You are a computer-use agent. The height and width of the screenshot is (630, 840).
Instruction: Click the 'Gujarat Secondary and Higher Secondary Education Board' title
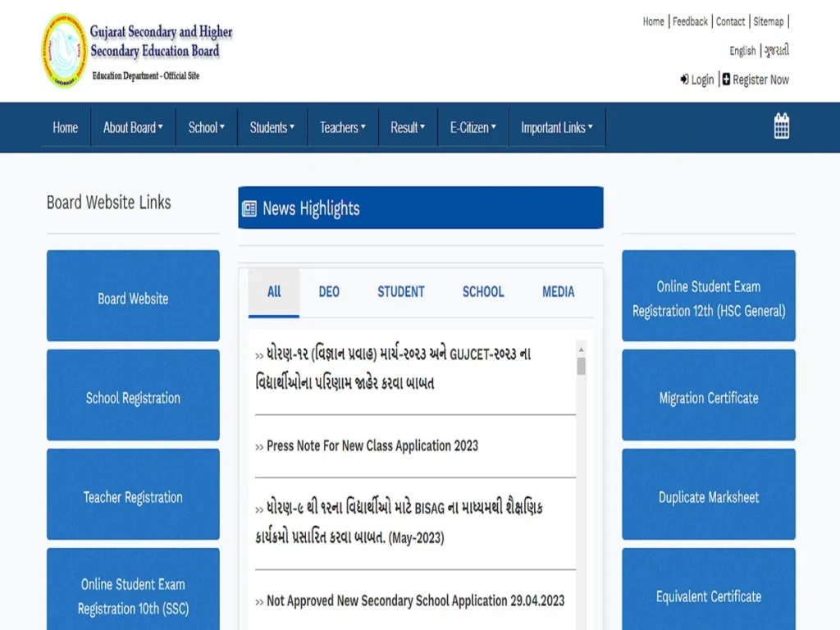coord(161,41)
